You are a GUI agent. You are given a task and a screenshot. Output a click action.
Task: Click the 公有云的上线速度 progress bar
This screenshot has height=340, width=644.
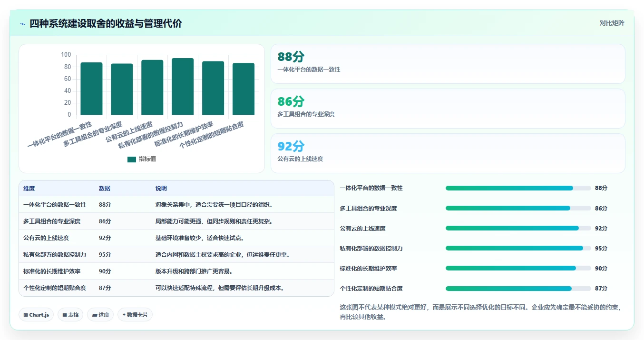tap(518, 228)
